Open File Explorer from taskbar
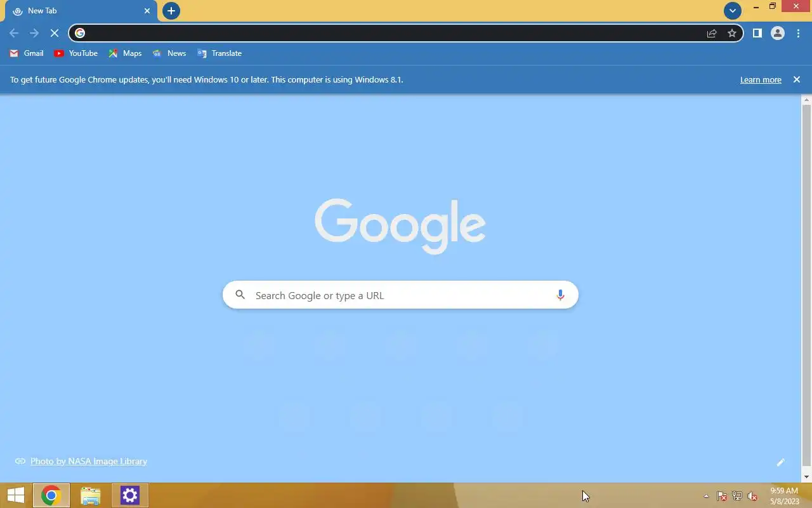The height and width of the screenshot is (508, 812). click(x=91, y=495)
